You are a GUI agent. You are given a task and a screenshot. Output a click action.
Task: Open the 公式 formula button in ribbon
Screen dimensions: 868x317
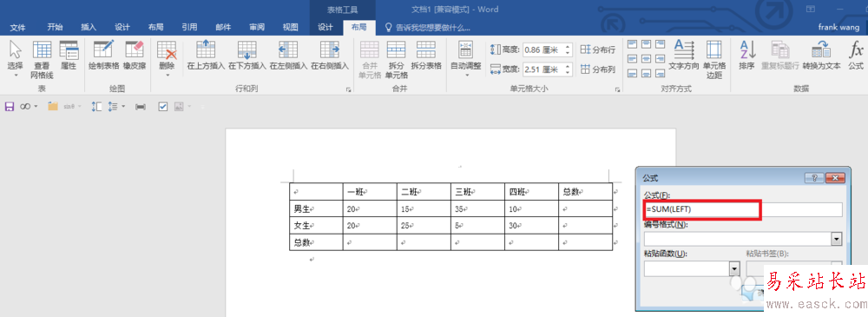[856, 56]
